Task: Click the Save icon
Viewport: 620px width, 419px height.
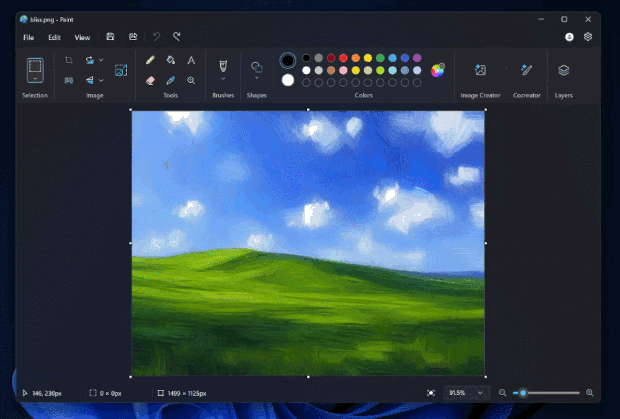Action: 110,37
